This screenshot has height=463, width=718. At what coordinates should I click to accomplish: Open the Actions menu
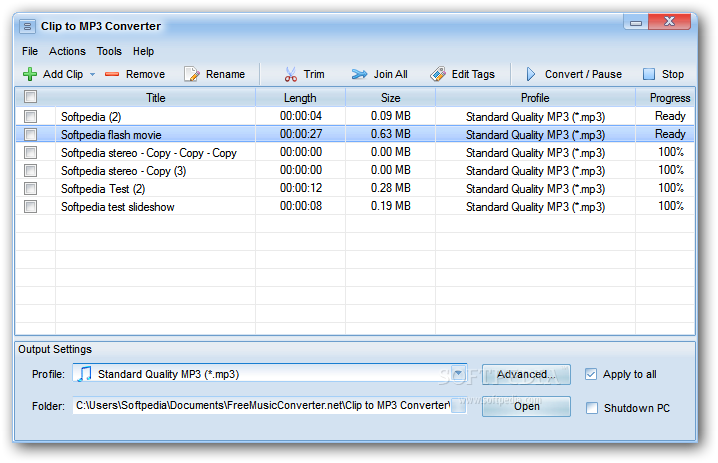coord(67,51)
